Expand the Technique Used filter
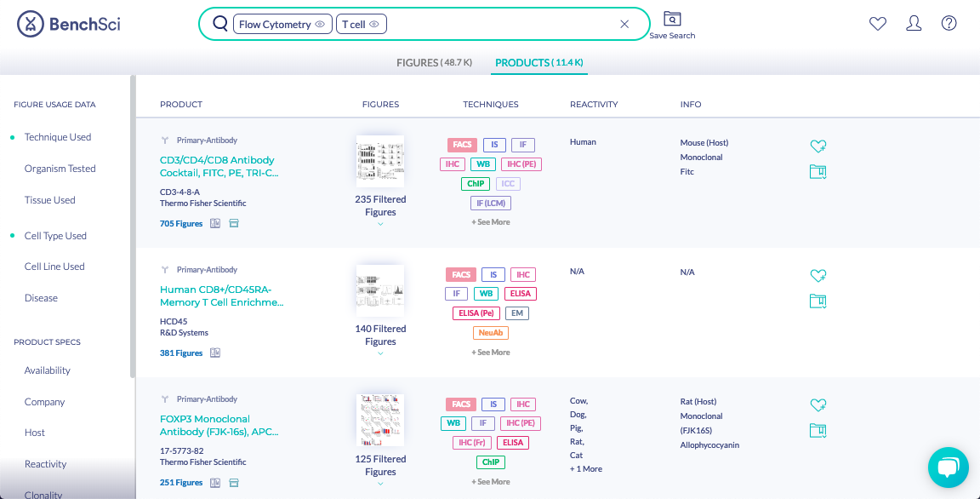 [x=58, y=137]
